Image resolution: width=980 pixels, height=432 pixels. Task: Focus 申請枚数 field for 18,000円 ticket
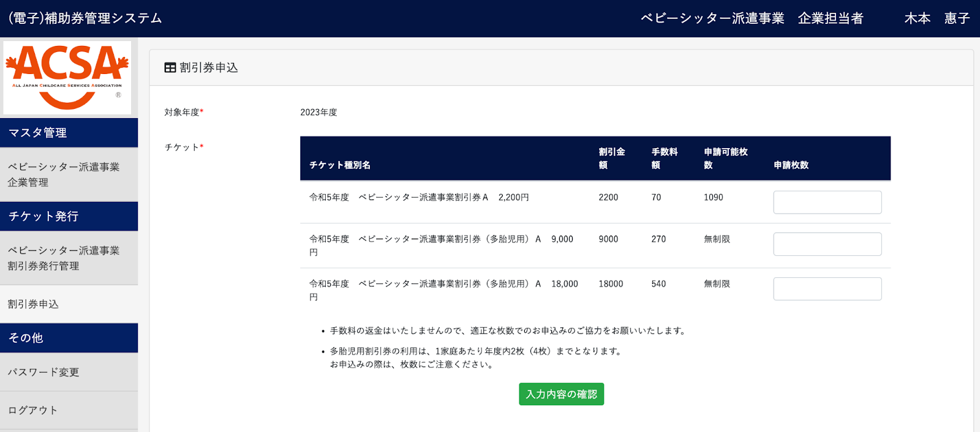point(827,289)
